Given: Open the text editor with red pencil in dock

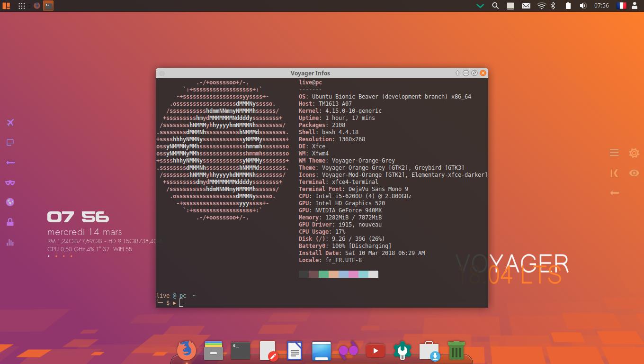Looking at the screenshot, I should (268, 351).
